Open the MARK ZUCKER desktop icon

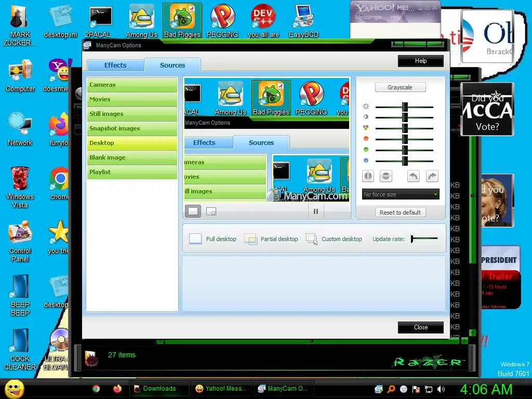[x=20, y=25]
